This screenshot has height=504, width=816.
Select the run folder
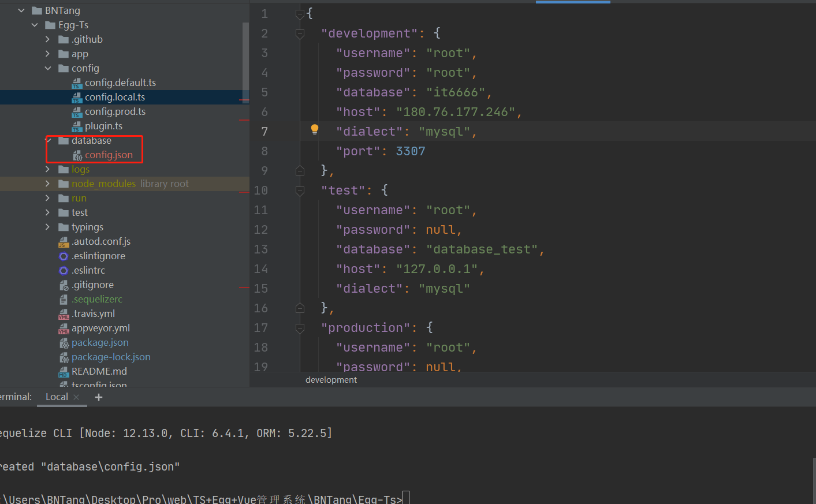pyautogui.click(x=79, y=198)
